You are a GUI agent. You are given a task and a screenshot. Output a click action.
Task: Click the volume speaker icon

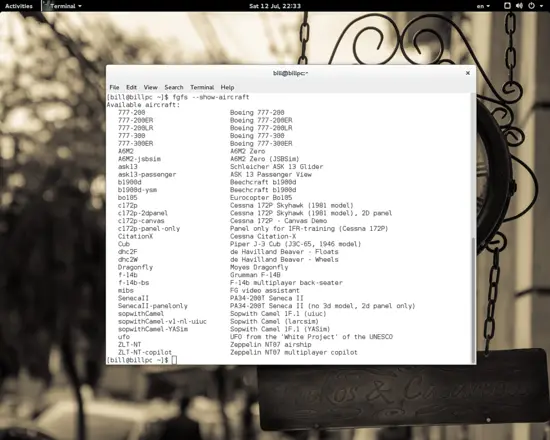point(519,6)
